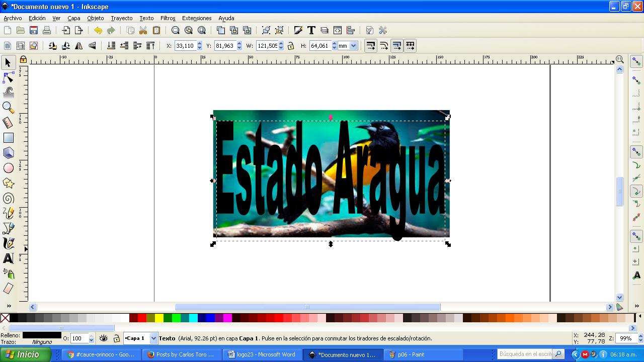Click the Inicio start button
Image resolution: width=644 pixels, height=362 pixels.
coord(25,354)
